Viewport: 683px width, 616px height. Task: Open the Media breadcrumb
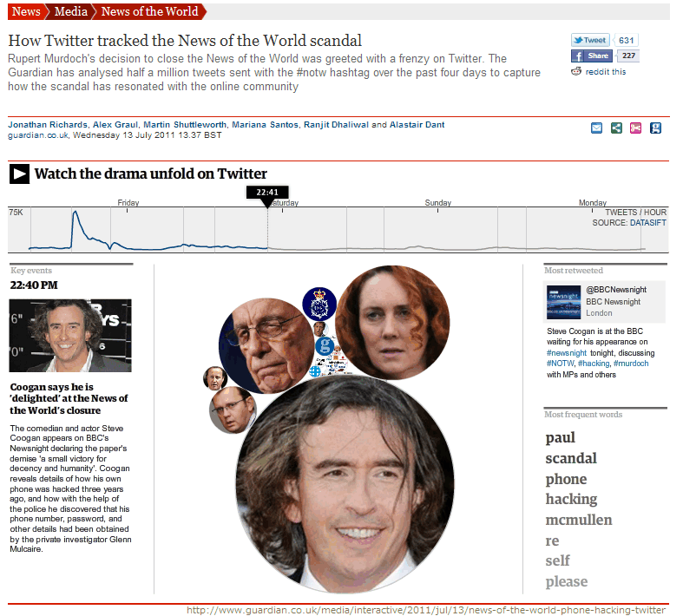(70, 11)
